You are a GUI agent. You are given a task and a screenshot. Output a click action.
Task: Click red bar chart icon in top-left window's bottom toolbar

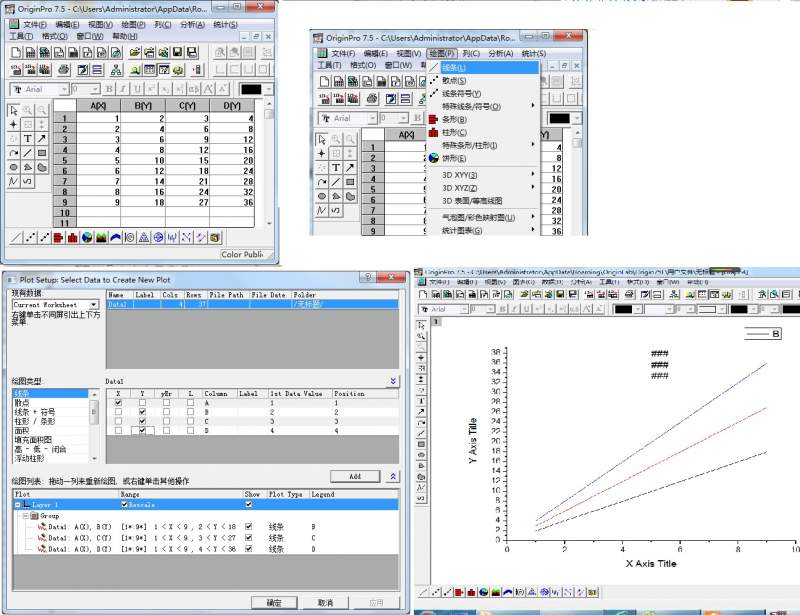coord(58,237)
